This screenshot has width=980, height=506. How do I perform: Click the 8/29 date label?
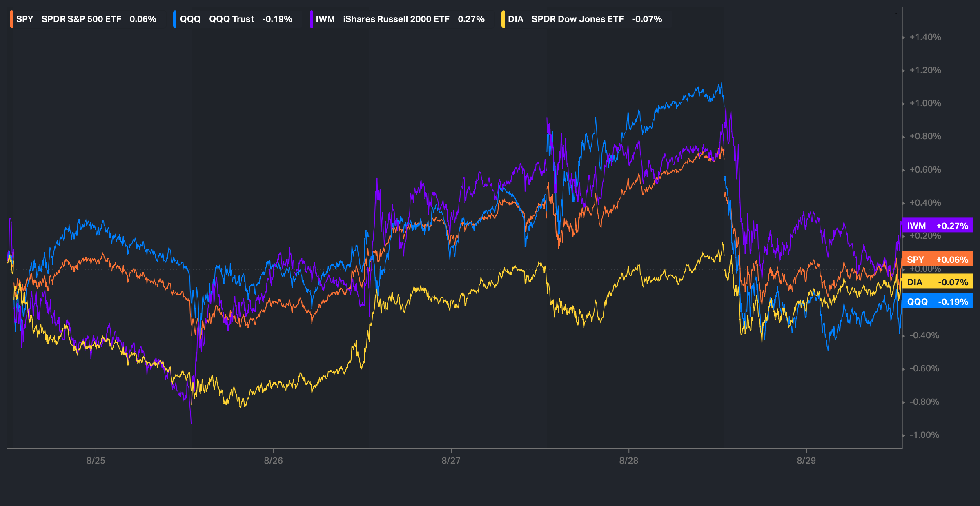point(806,461)
